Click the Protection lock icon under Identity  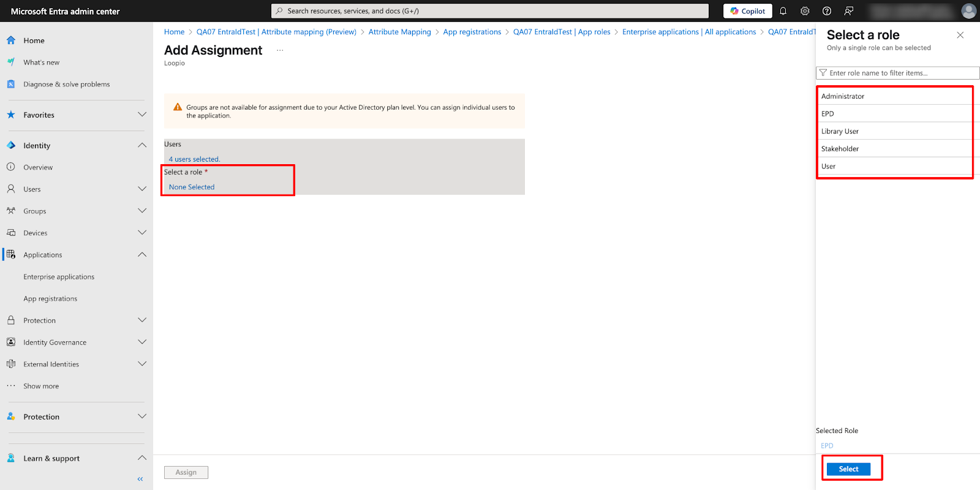tap(11, 320)
